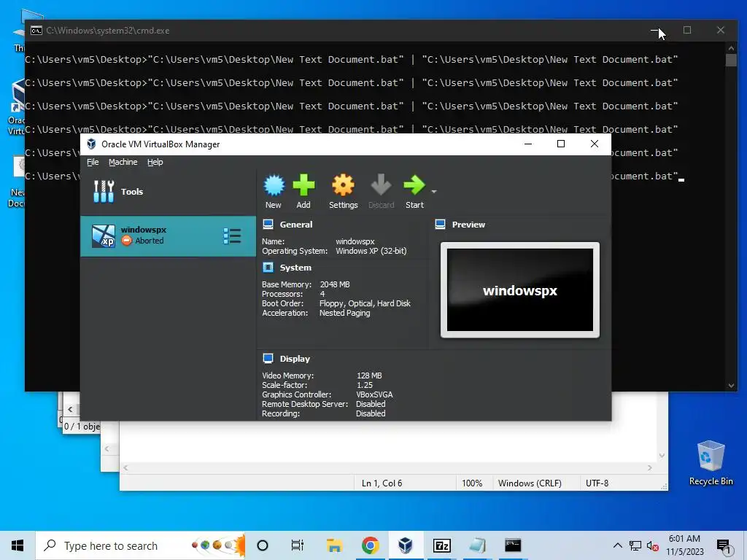Click Notepad status 'Ln 1, Col 6'
The image size is (747, 560).
(382, 483)
